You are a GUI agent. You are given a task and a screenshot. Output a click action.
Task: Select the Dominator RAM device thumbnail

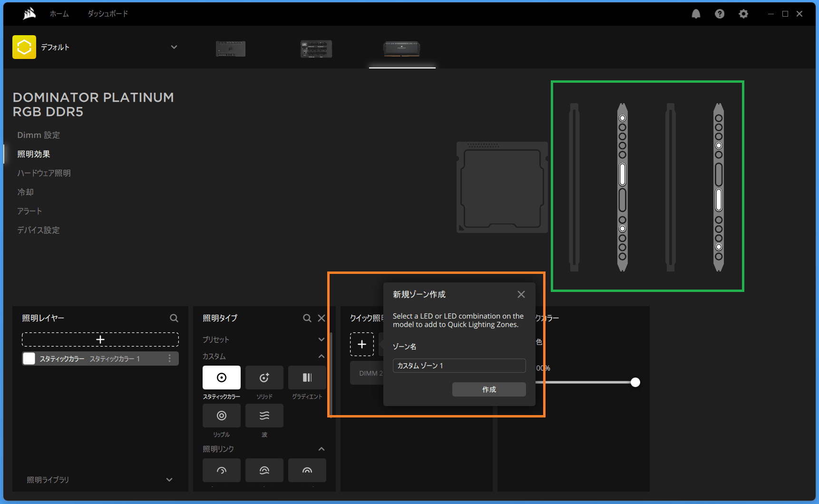pyautogui.click(x=402, y=48)
